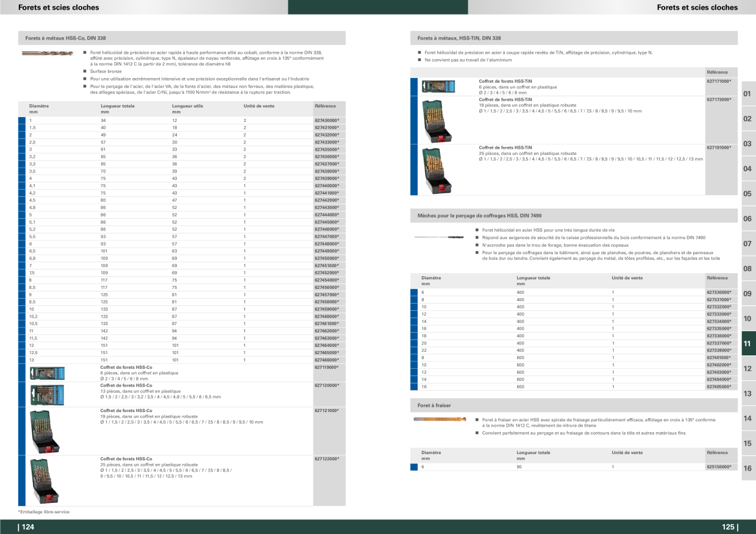The height and width of the screenshot is (534, 756).
Task: Click the Foret à fraiser drill image
Action: pos(441,419)
